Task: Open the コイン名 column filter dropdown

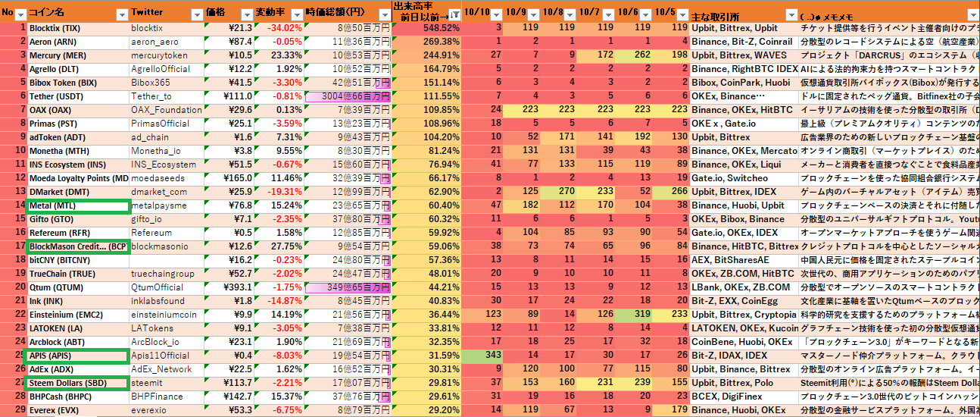Action: 122,14
